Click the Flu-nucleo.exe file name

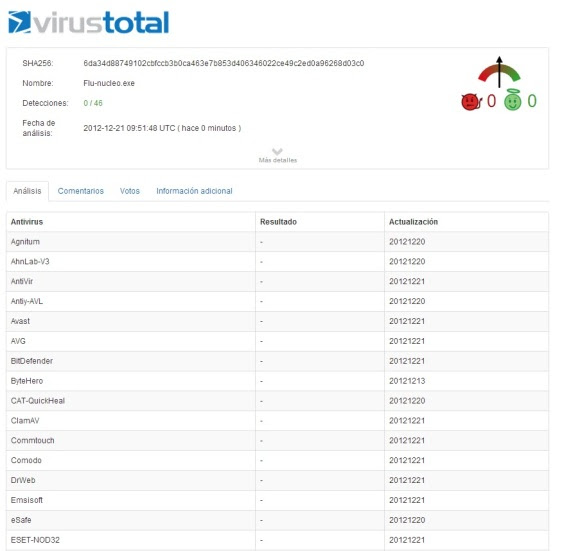[x=109, y=83]
